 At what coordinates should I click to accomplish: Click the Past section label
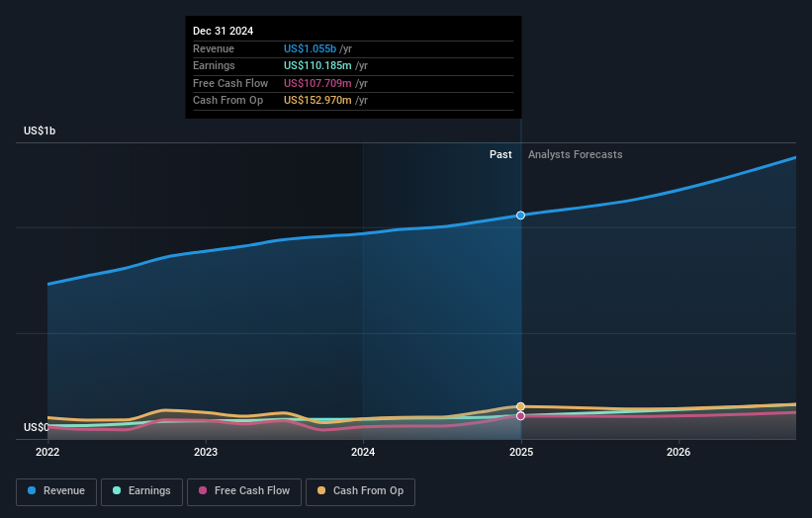click(500, 155)
